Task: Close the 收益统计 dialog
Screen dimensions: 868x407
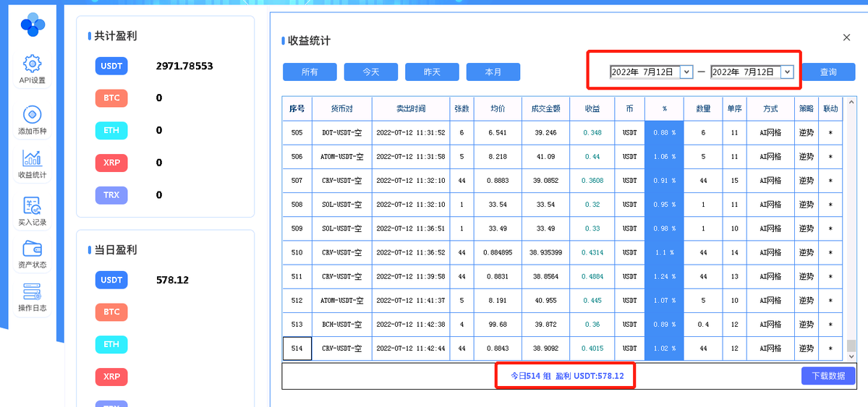Action: pyautogui.click(x=847, y=38)
